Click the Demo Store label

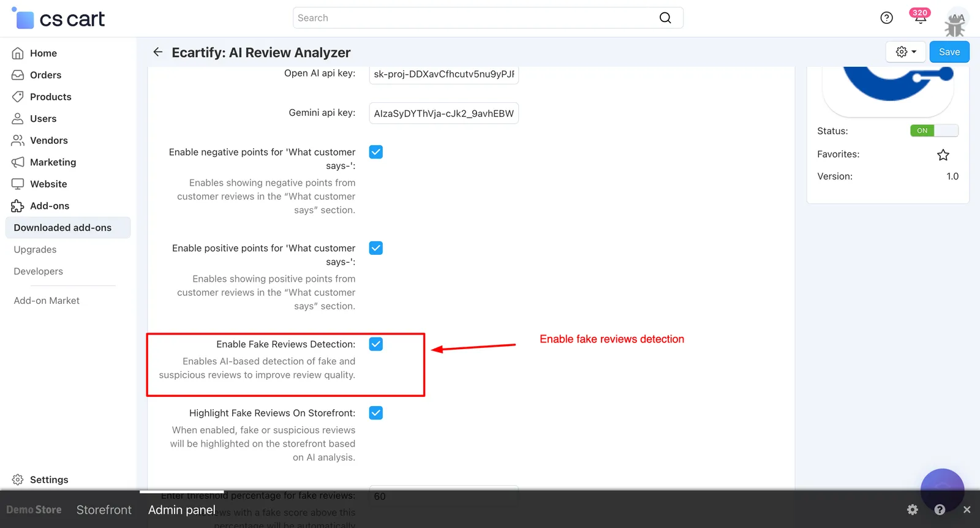click(x=34, y=510)
